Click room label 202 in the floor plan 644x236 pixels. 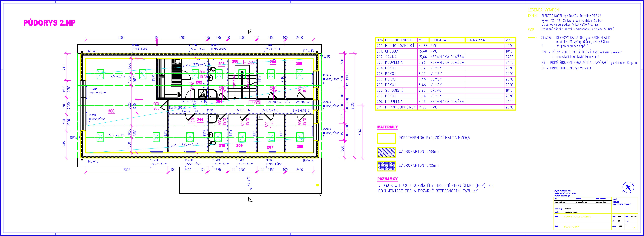pyautogui.click(x=199, y=82)
